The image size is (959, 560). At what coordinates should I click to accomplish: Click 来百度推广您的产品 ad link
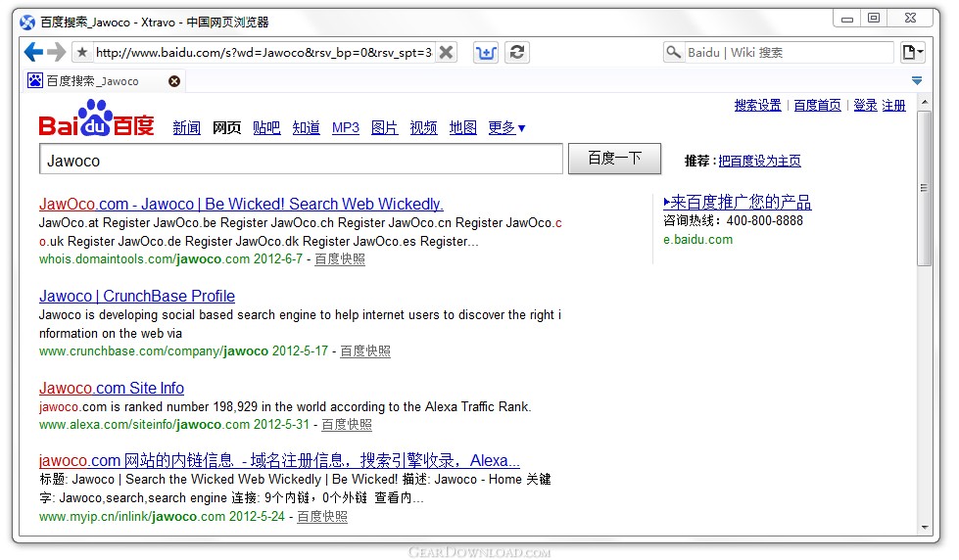[738, 202]
